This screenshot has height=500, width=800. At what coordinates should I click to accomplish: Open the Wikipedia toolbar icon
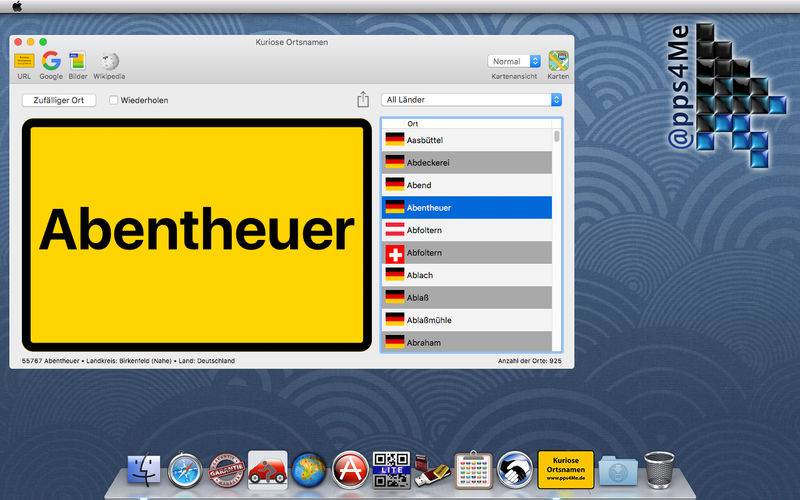click(109, 61)
